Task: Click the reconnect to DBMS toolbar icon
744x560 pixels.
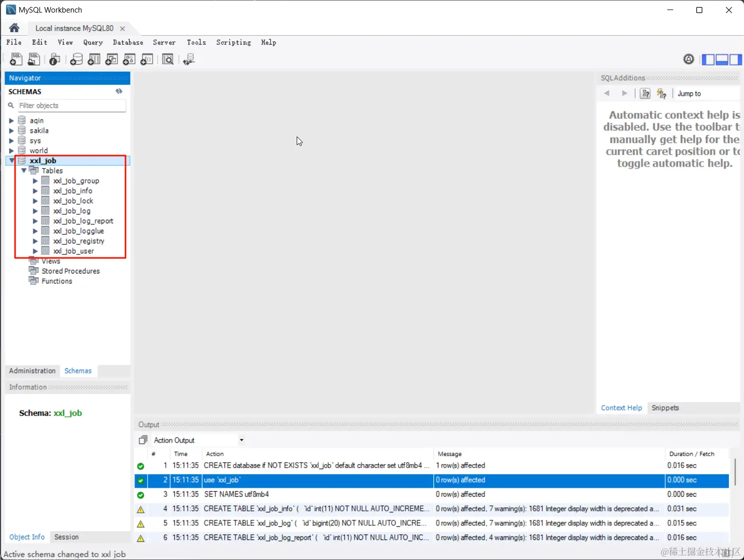Action: point(189,59)
